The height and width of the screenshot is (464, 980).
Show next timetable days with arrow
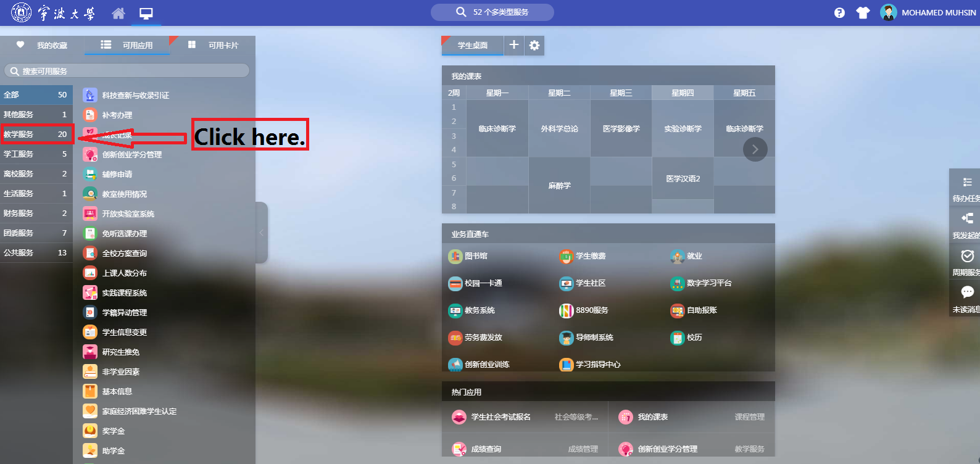coord(755,149)
